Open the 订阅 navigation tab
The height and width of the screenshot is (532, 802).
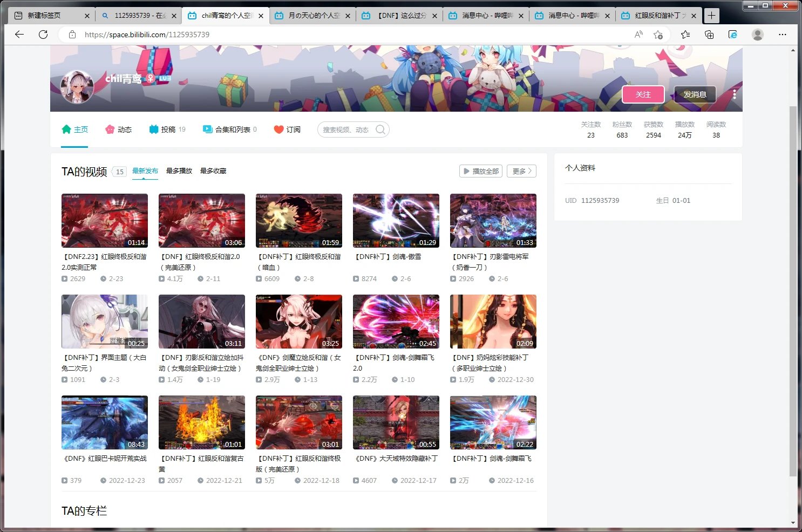[287, 129]
